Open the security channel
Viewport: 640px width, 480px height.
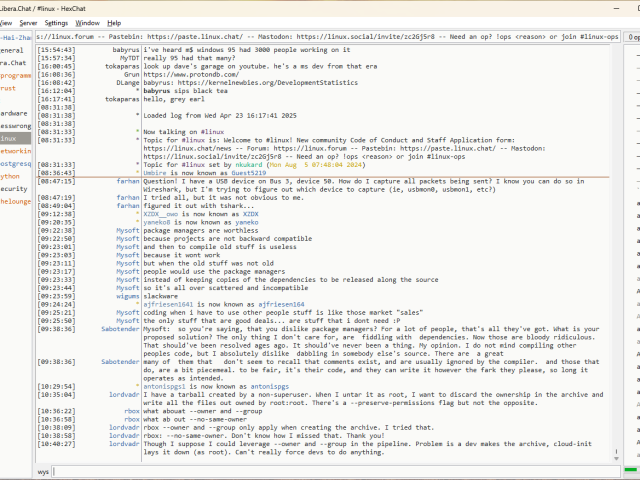click(14, 188)
